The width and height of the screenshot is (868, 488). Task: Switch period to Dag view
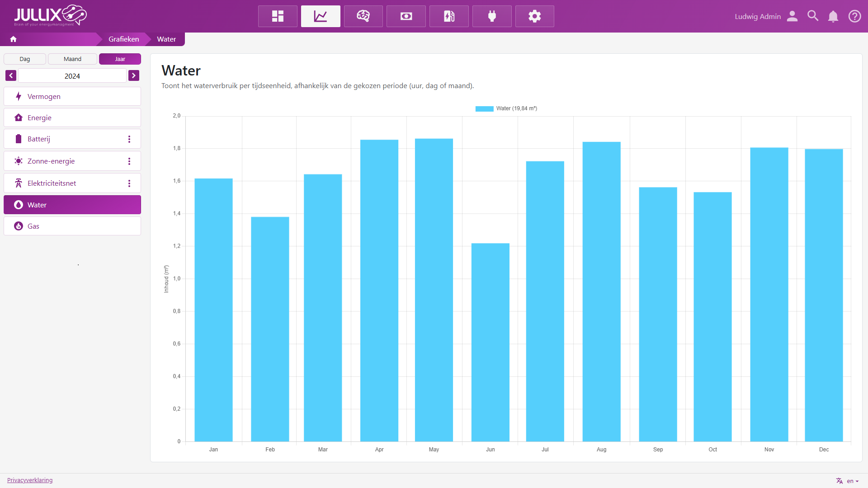pyautogui.click(x=25, y=59)
